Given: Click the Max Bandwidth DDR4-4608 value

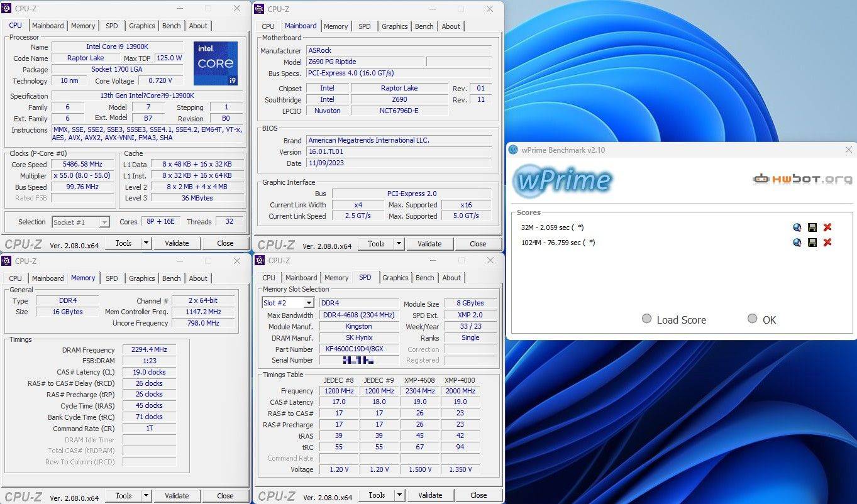Looking at the screenshot, I should click(359, 315).
